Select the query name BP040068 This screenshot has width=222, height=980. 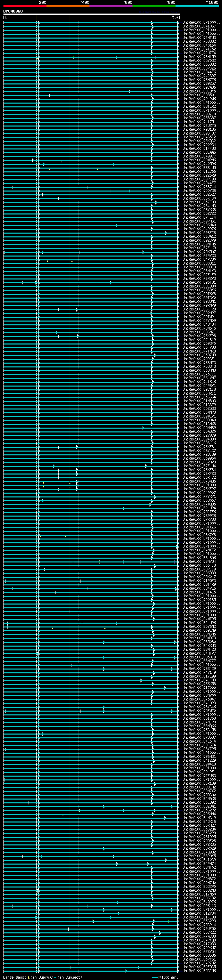pos(13,11)
